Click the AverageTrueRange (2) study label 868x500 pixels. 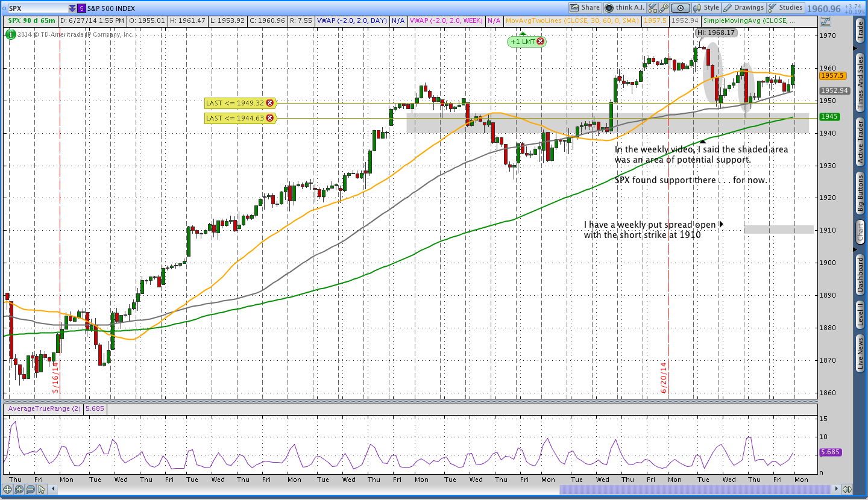[x=45, y=408]
